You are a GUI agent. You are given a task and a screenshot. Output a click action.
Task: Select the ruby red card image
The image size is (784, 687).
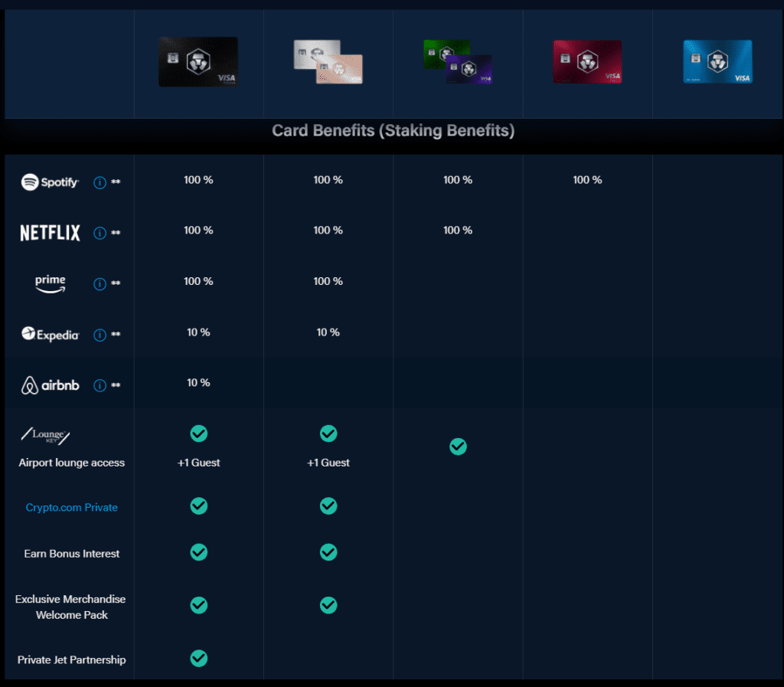pos(587,61)
